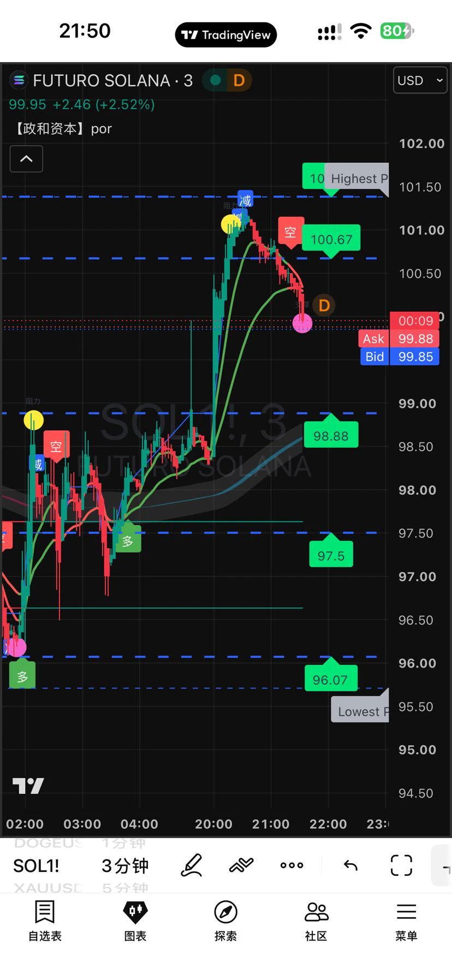This screenshot has width=452, height=980.
Task: Tap the 00:09 countdown price label
Action: tap(415, 320)
